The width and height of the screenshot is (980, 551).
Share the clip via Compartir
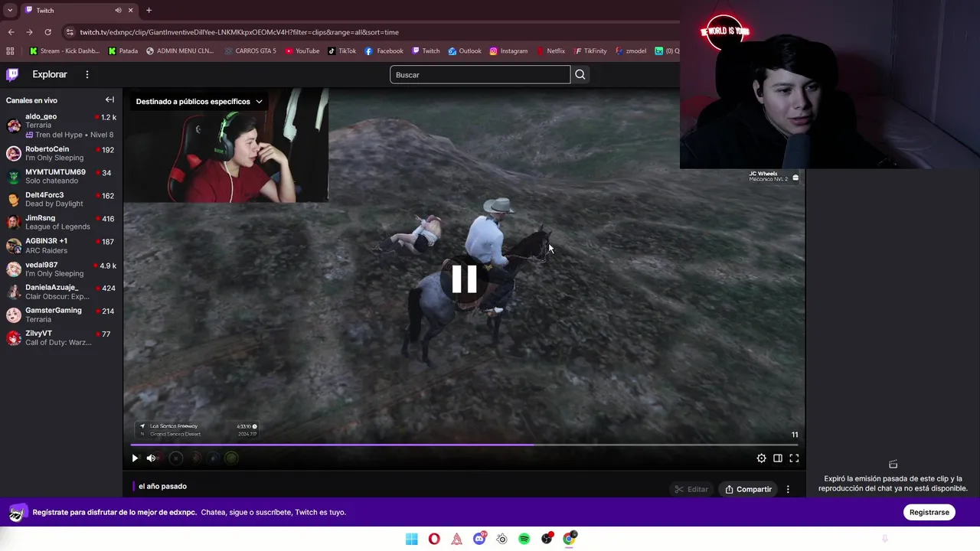pyautogui.click(x=749, y=489)
